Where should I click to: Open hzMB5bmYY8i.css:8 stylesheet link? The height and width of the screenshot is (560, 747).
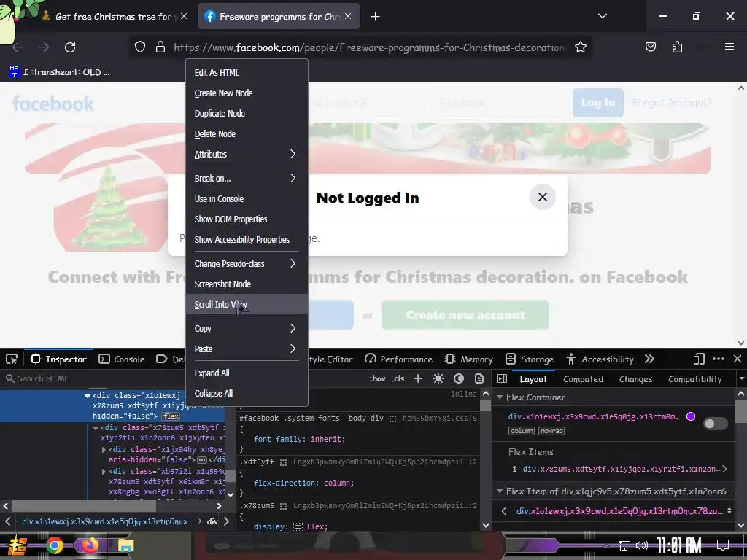[x=440, y=418]
